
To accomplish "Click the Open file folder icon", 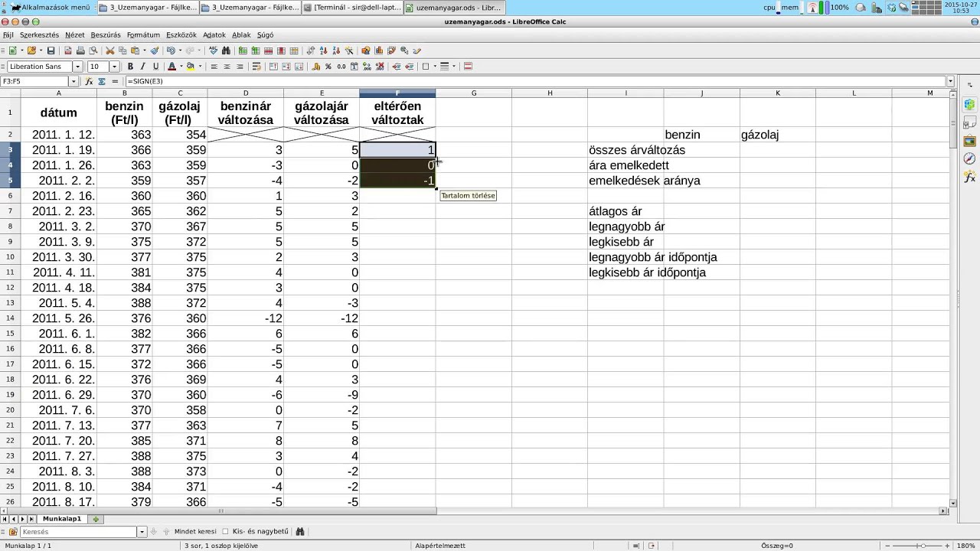I will click(x=31, y=51).
